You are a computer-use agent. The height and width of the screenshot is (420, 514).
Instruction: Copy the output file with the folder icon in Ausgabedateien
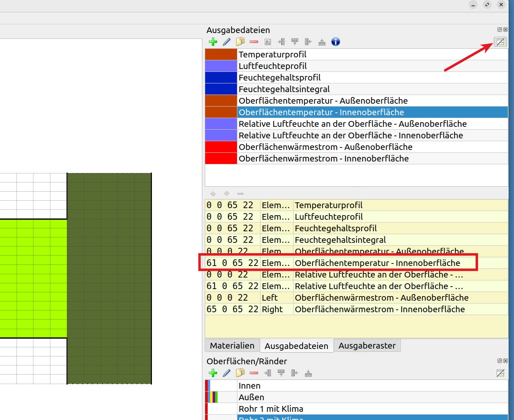point(240,42)
